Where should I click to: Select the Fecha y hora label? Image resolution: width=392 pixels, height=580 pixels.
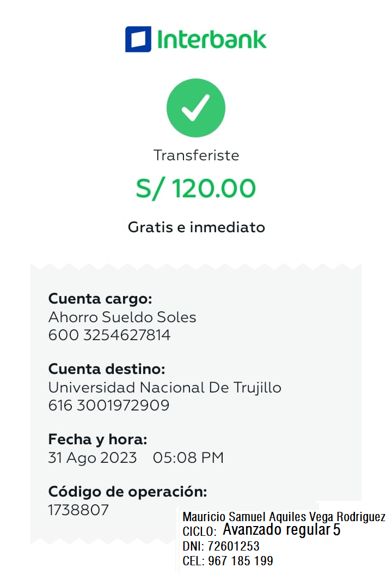point(97,439)
